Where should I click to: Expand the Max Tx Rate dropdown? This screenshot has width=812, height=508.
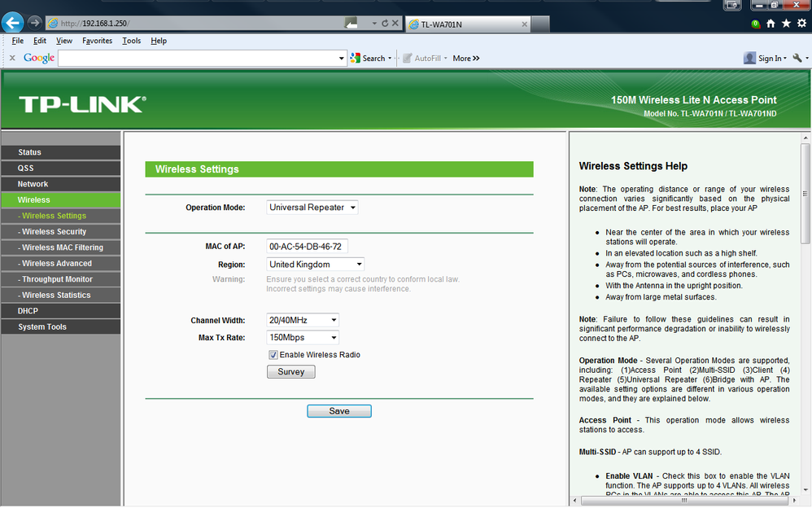[x=303, y=338]
